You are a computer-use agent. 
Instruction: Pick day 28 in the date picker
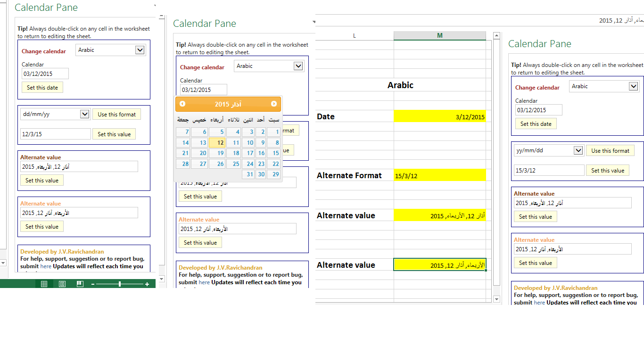[x=183, y=164]
